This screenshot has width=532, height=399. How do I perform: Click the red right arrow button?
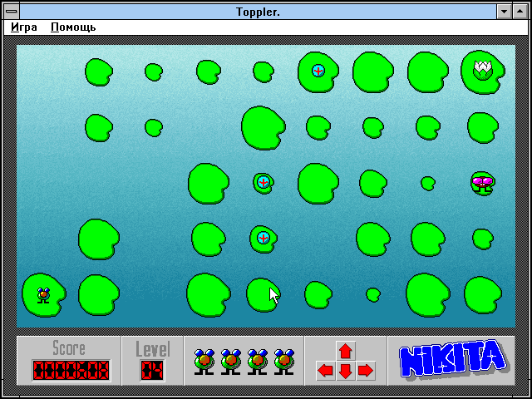[366, 371]
